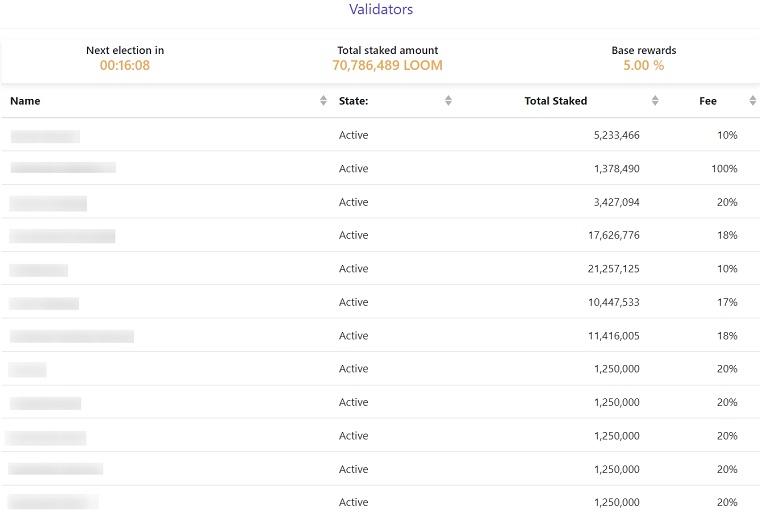Sort by Total Staked column arrows

pyautogui.click(x=655, y=101)
